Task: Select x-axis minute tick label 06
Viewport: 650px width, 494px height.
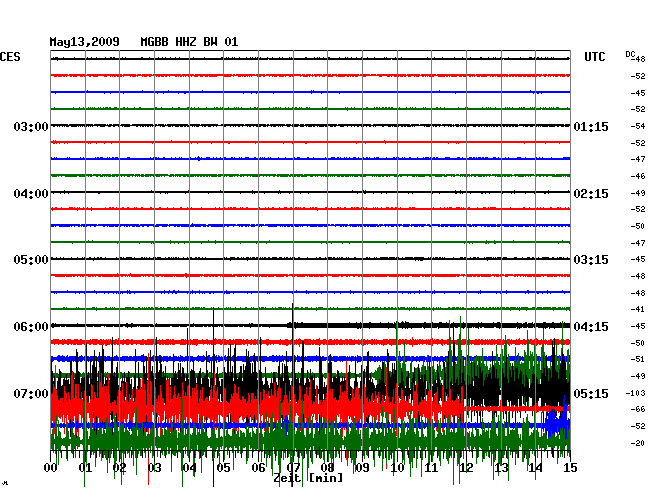Action: 258,468
